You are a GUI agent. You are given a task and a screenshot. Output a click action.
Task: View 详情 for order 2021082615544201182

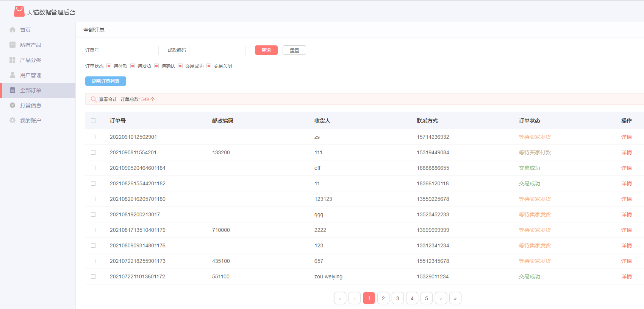coord(627,183)
